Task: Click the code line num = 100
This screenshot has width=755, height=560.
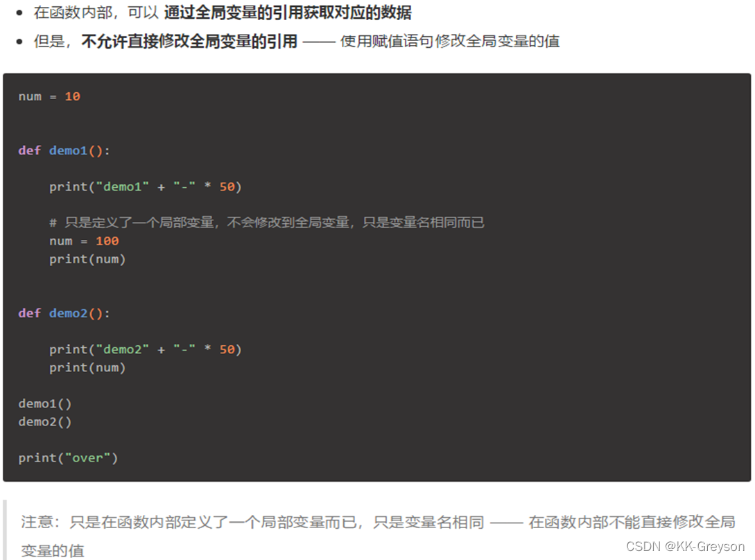Action: [84, 240]
